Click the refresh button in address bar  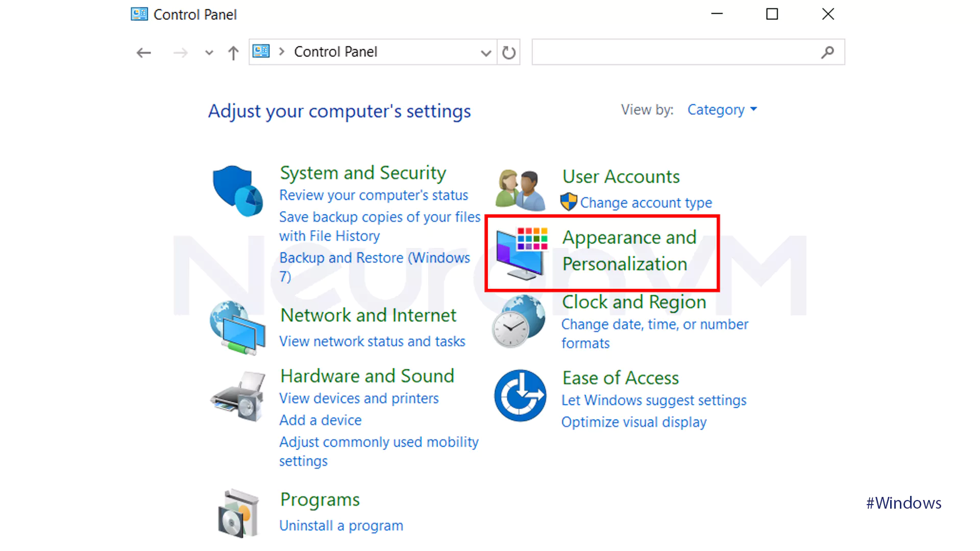508,52
